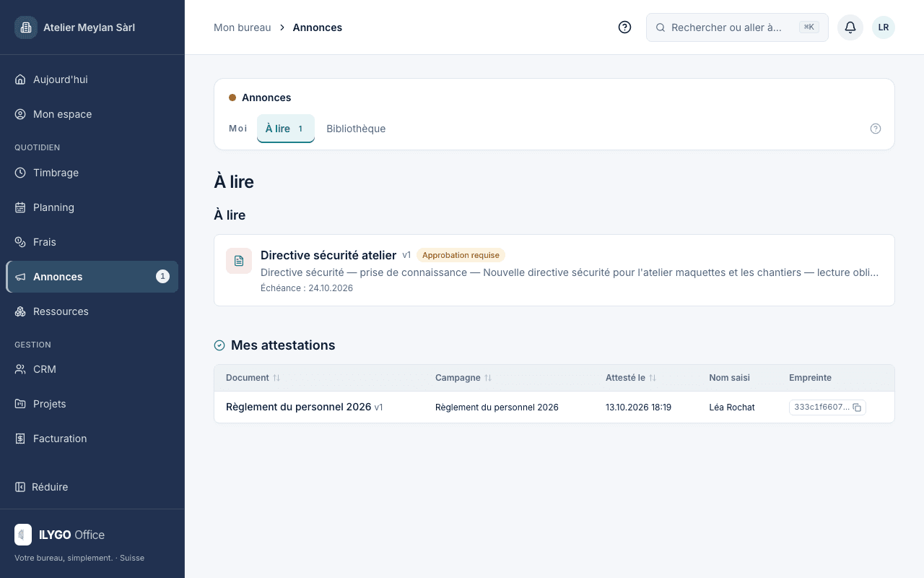Click the Approbation requise badge
This screenshot has width=924, height=578.
point(461,255)
